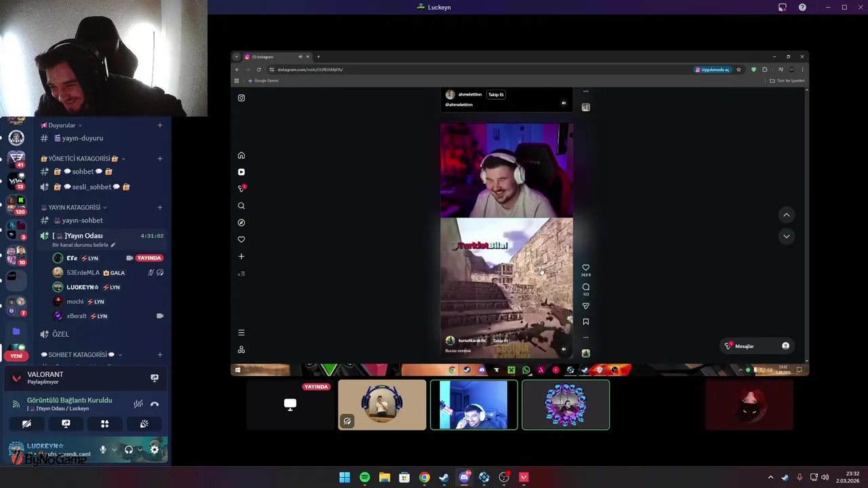868x488 pixels.
Task: Go to previous reel up arrow
Action: click(x=787, y=215)
